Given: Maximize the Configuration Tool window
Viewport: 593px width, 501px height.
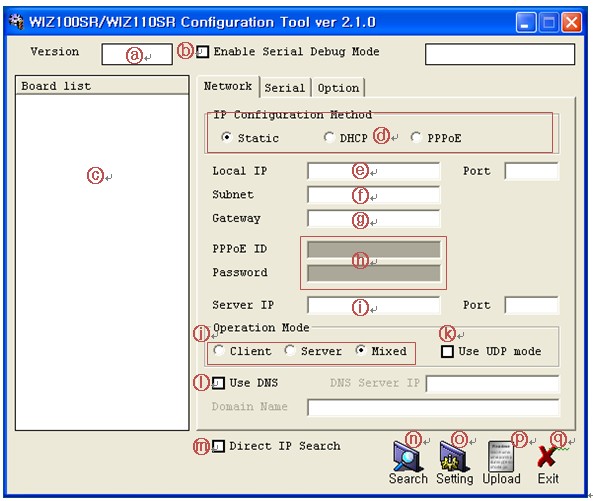Looking at the screenshot, I should pos(549,22).
